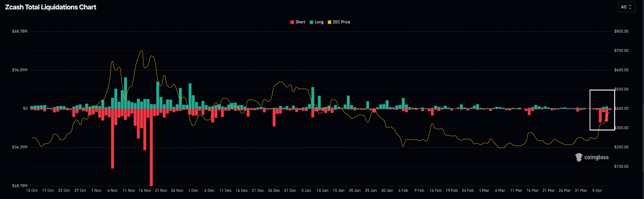
Task: Click the 12 Oct date label
Action: (x=32, y=191)
